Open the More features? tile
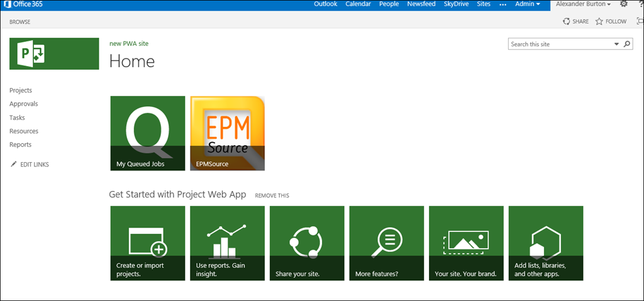 tap(387, 244)
